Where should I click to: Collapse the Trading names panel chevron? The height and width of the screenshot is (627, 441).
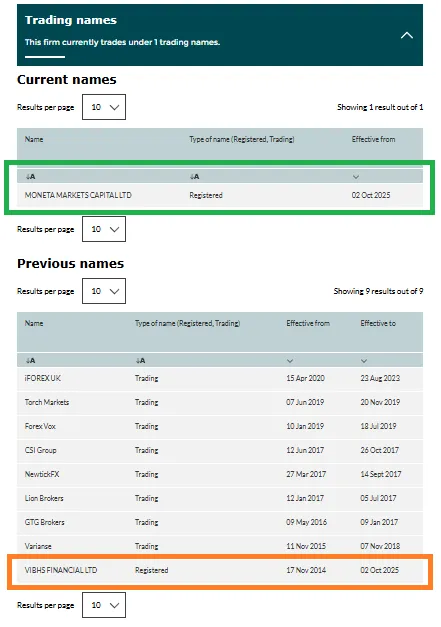[407, 35]
